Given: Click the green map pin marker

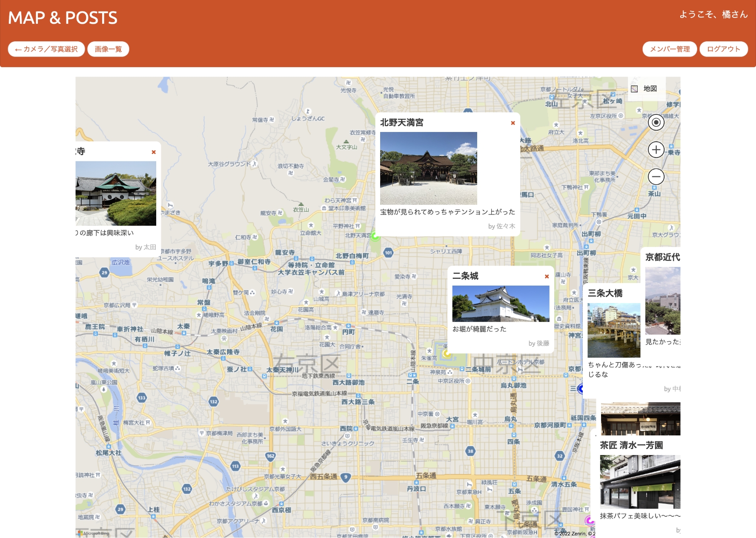Looking at the screenshot, I should tap(375, 236).
